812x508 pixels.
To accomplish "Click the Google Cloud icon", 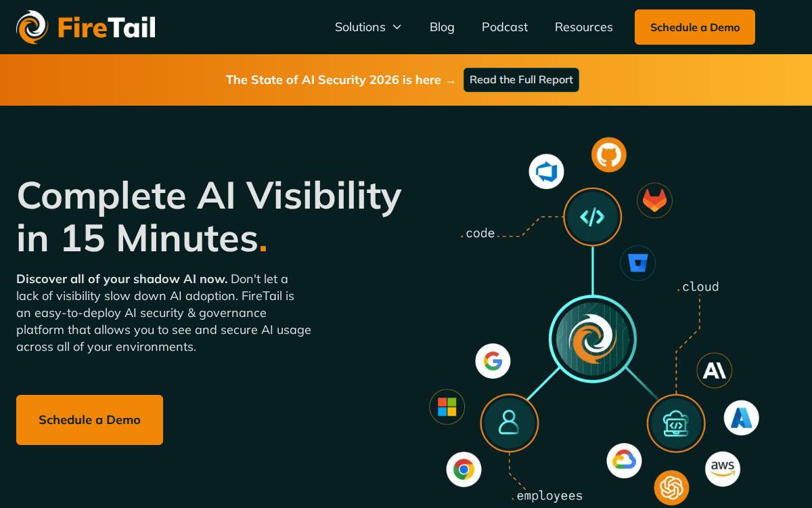I will click(624, 461).
